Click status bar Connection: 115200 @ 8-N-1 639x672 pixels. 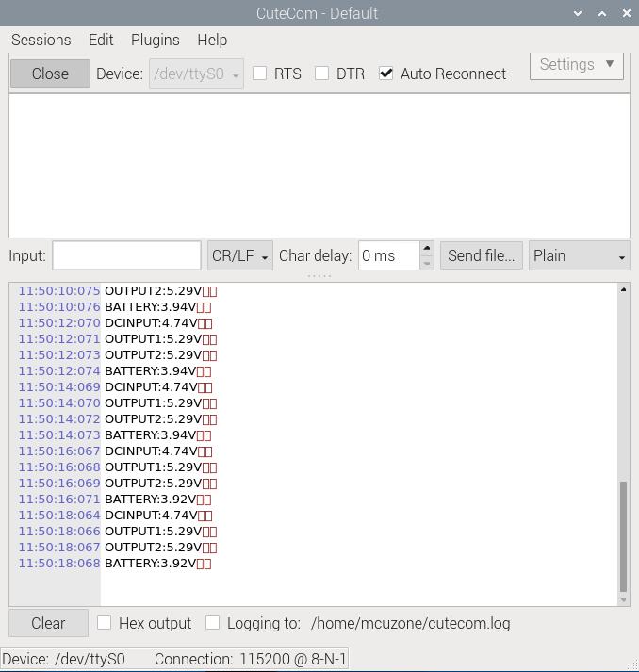pos(251,659)
